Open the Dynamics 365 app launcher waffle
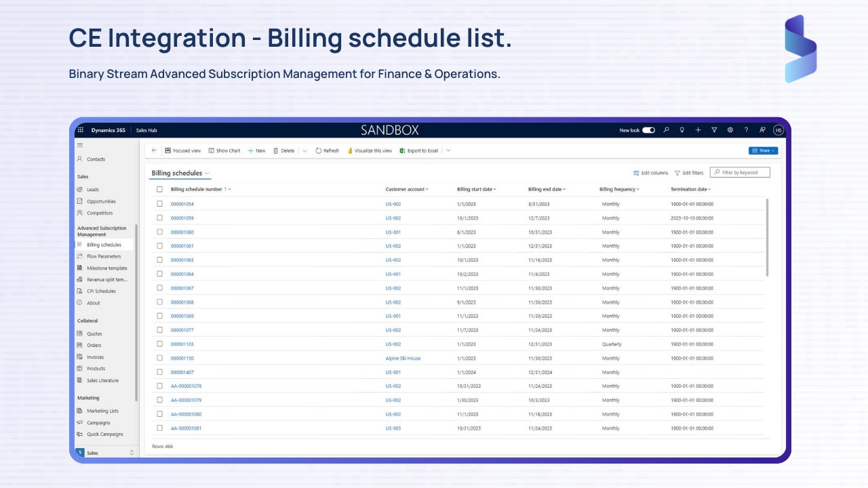 (81, 130)
